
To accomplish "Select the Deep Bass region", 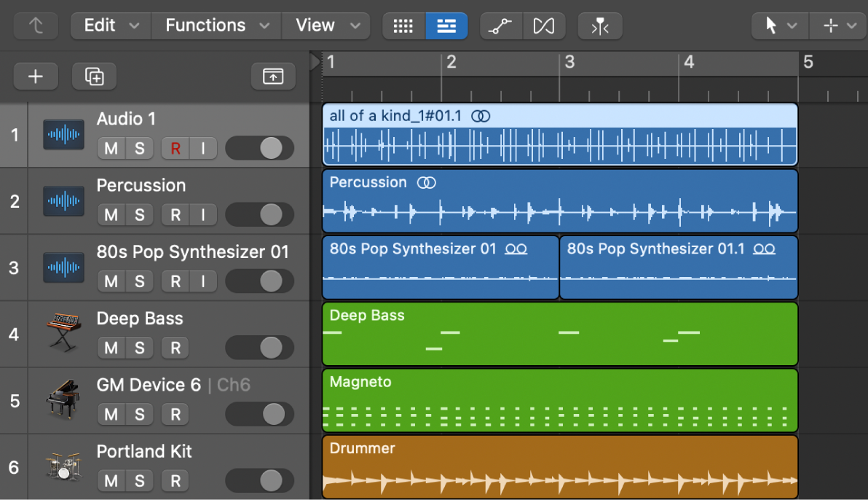I will tap(560, 334).
